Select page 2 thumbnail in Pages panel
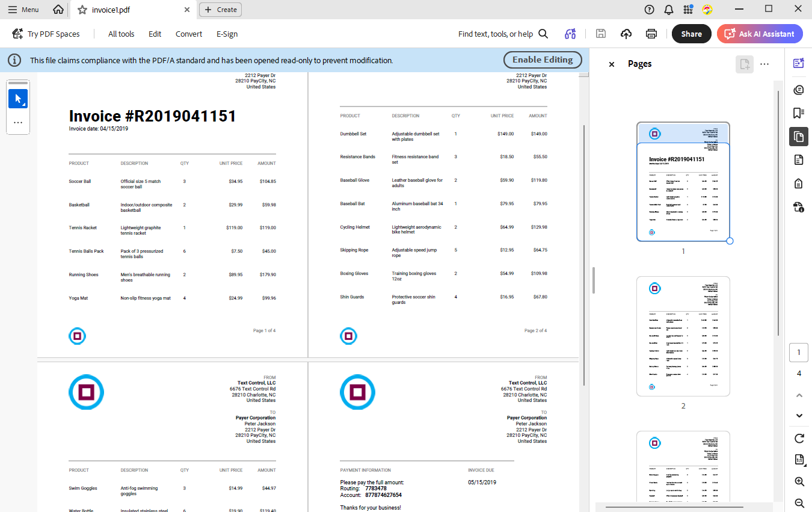This screenshot has height=512, width=812. [683, 336]
